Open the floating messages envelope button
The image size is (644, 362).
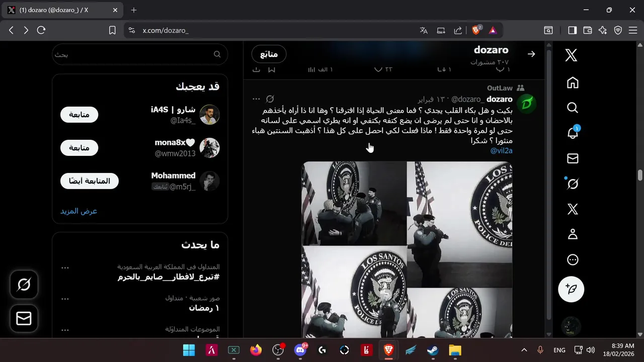click(x=24, y=318)
